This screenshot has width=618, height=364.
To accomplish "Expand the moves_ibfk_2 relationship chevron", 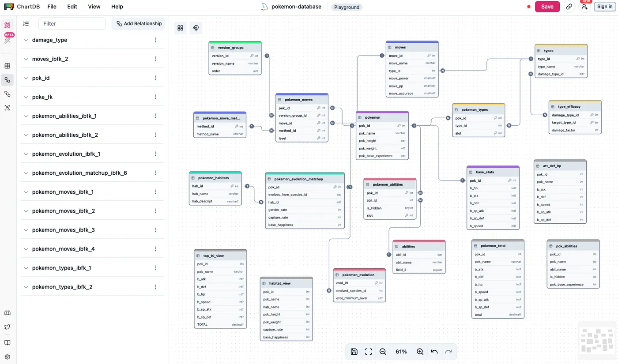I will (x=26, y=59).
